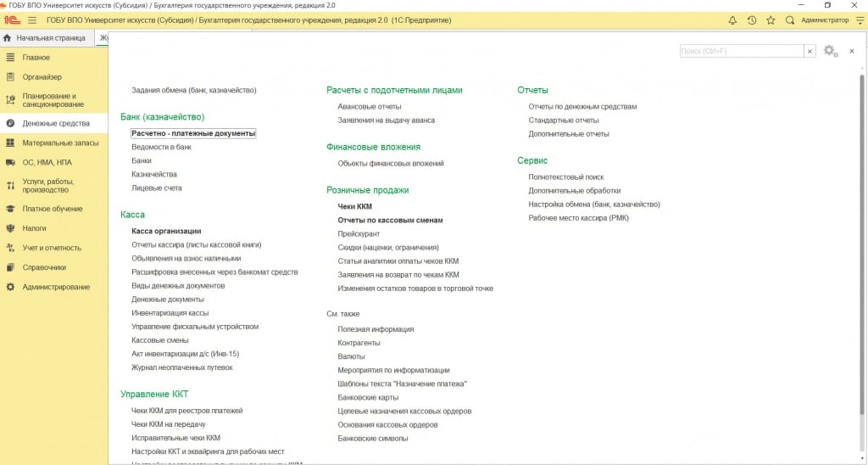
Task: Click the Планирование и санкционирование icon
Action: [x=10, y=100]
